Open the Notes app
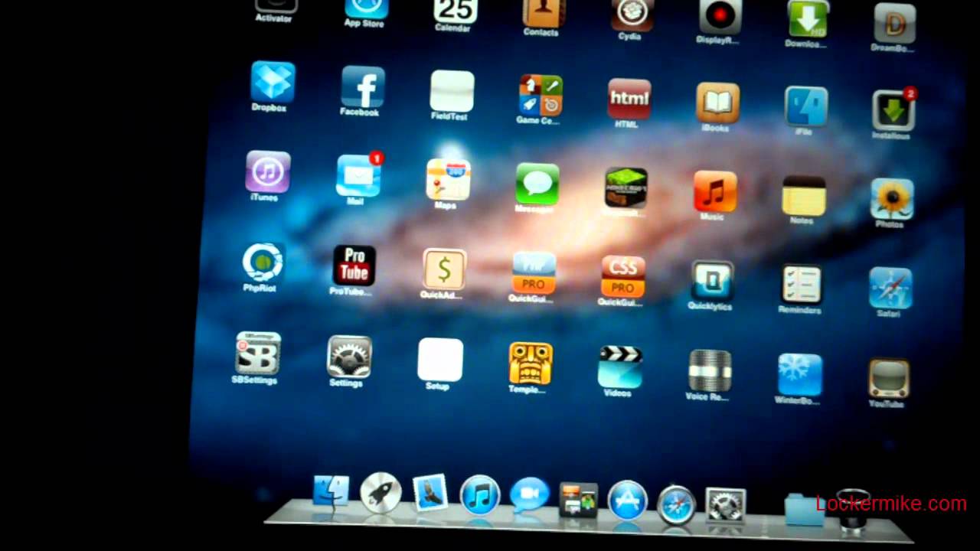The width and height of the screenshot is (980, 551). pos(803,196)
